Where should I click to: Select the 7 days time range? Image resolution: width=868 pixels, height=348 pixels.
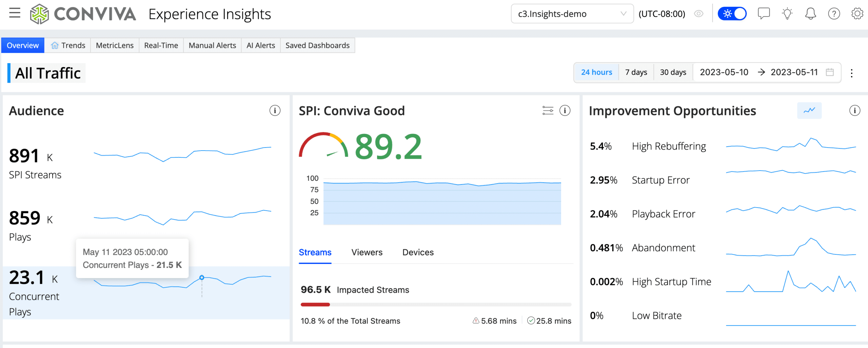pos(636,72)
